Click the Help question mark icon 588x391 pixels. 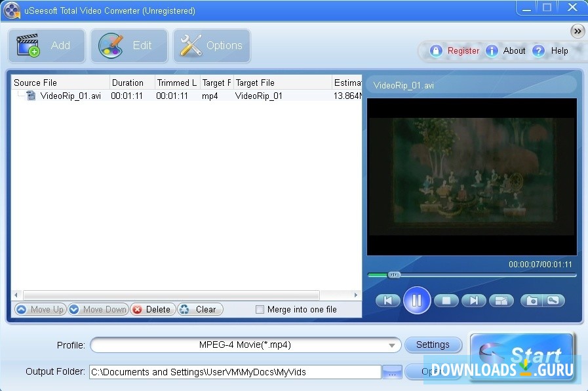coord(538,50)
